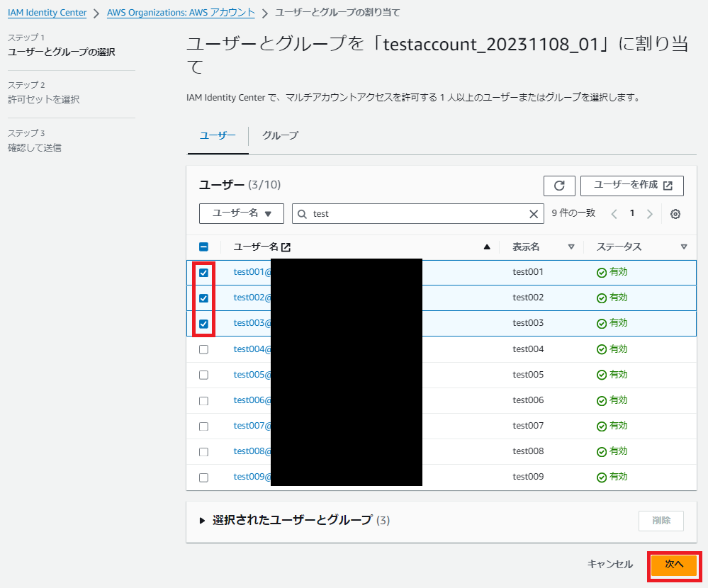Uncheck the test001 user checkbox
The height and width of the screenshot is (588, 708).
(x=203, y=273)
